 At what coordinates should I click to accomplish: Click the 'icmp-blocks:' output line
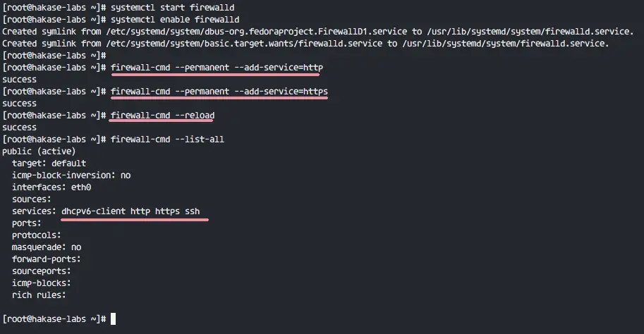[41, 283]
